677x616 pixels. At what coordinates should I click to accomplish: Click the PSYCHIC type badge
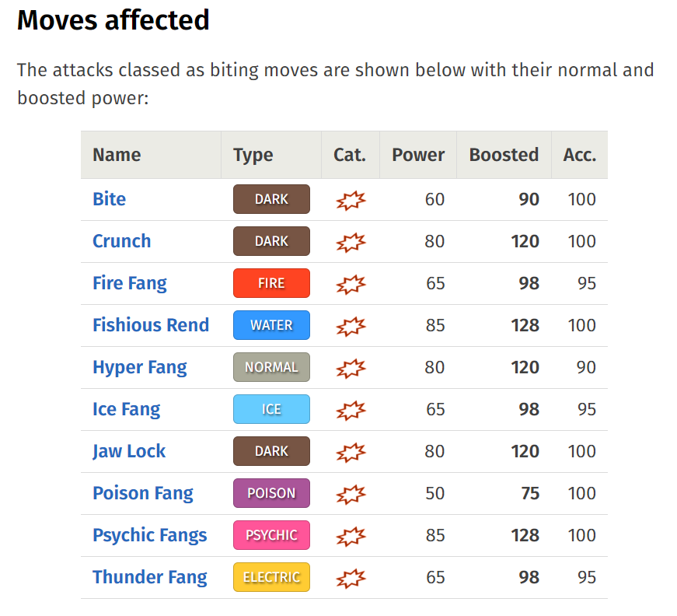coord(271,535)
